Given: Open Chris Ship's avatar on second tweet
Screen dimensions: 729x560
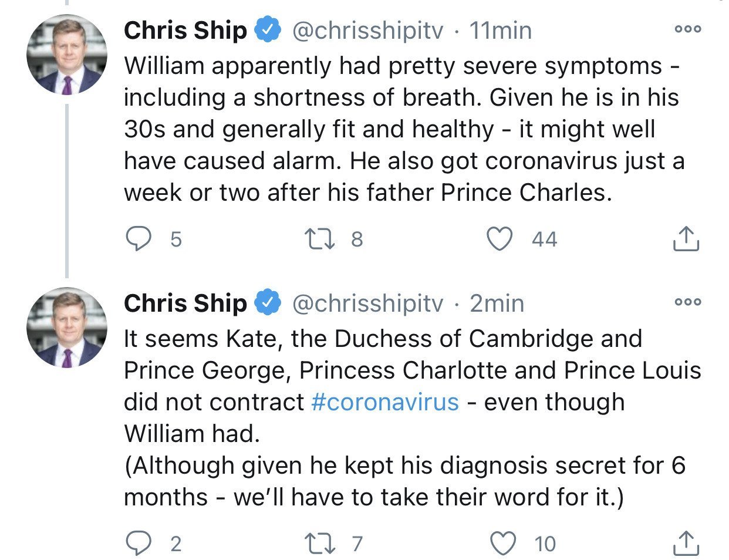Looking at the screenshot, I should pos(66,328).
